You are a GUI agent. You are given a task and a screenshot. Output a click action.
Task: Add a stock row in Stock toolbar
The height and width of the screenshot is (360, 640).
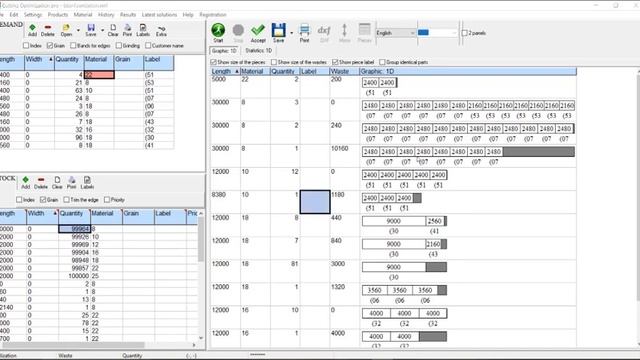click(25, 182)
